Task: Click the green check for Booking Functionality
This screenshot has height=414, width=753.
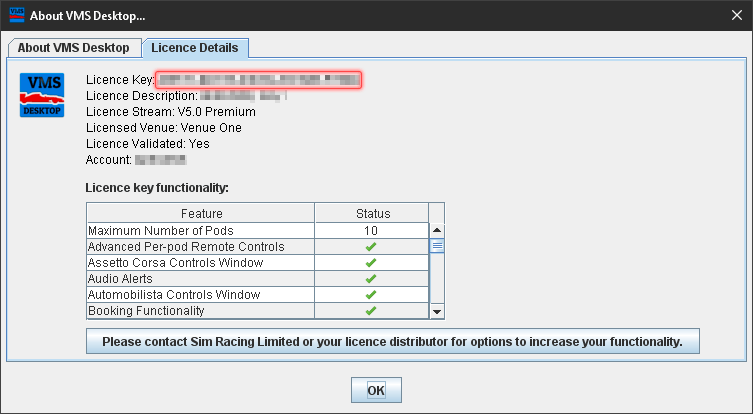Action: (371, 311)
